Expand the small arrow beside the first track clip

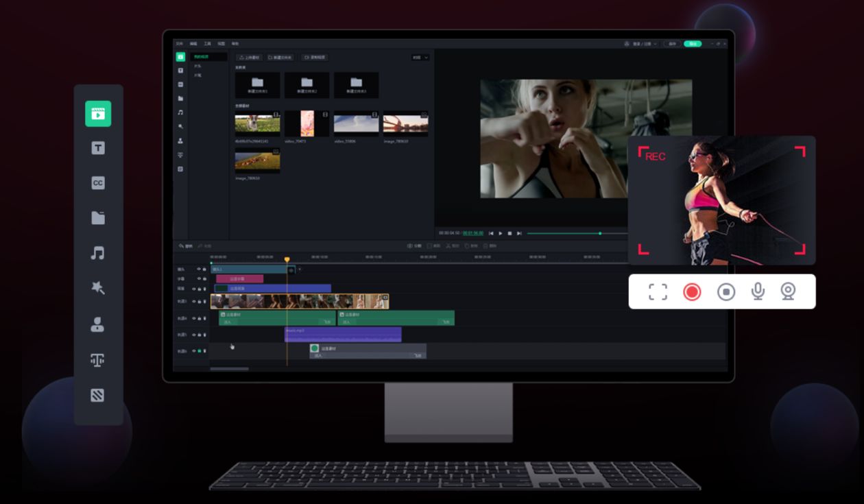coord(300,269)
